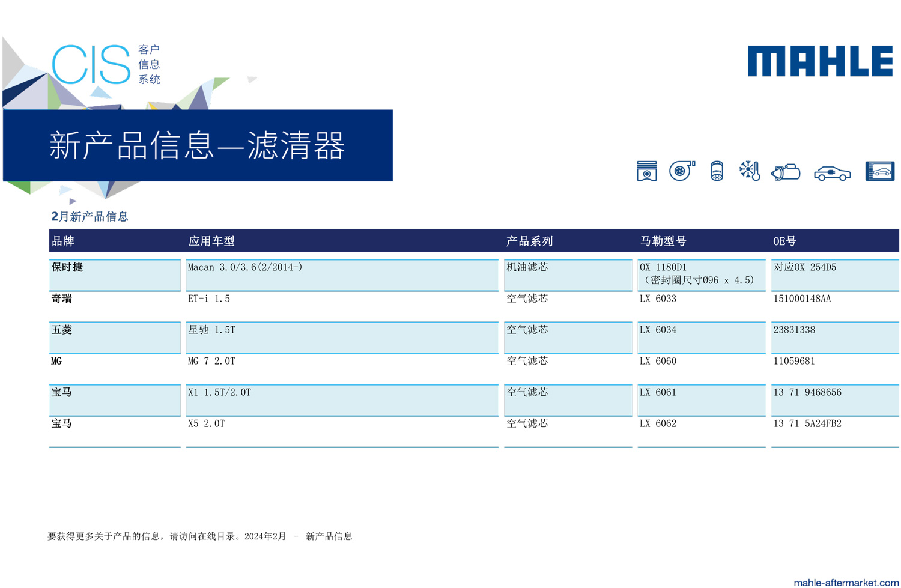
Task: Click the oil filter canister icon
Action: pyautogui.click(x=717, y=171)
